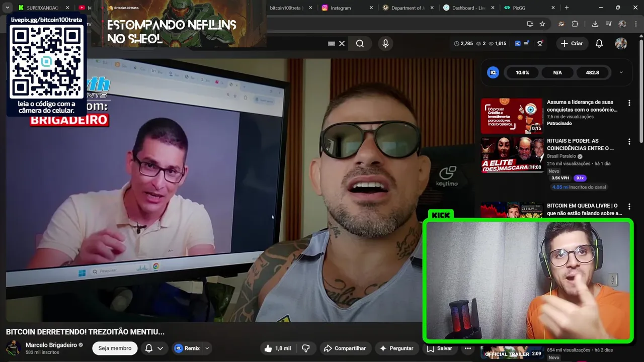644x362 pixels.
Task: Click the 4.85 mi Inscritos do canal badge
Action: point(579,187)
